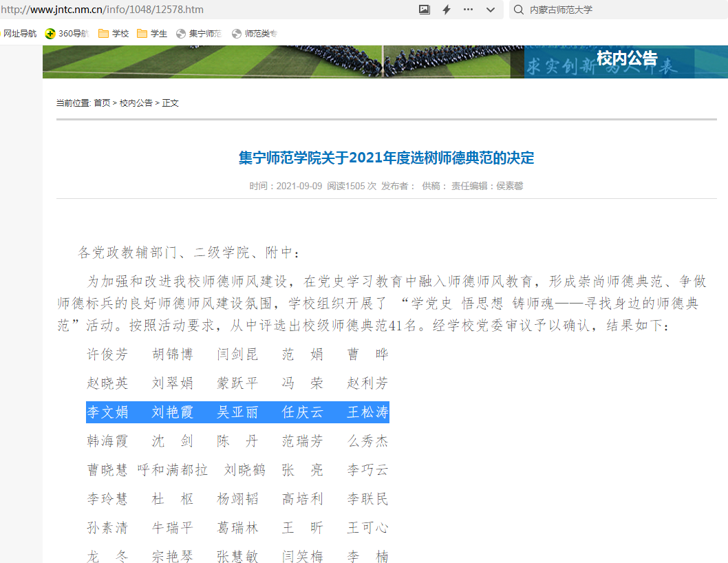Open the 网址导航 bookmark
Screen dimensions: 728x563
click(19, 34)
